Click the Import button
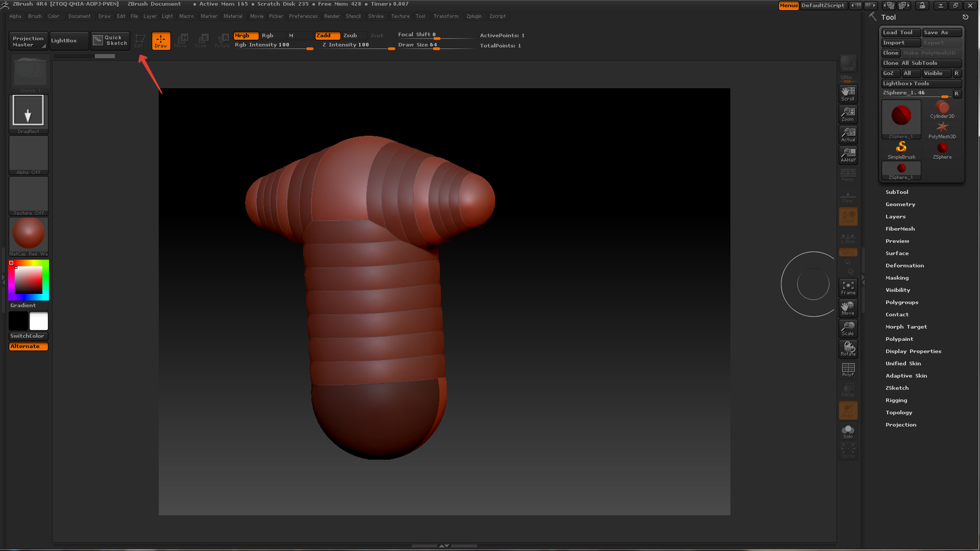 tap(901, 43)
